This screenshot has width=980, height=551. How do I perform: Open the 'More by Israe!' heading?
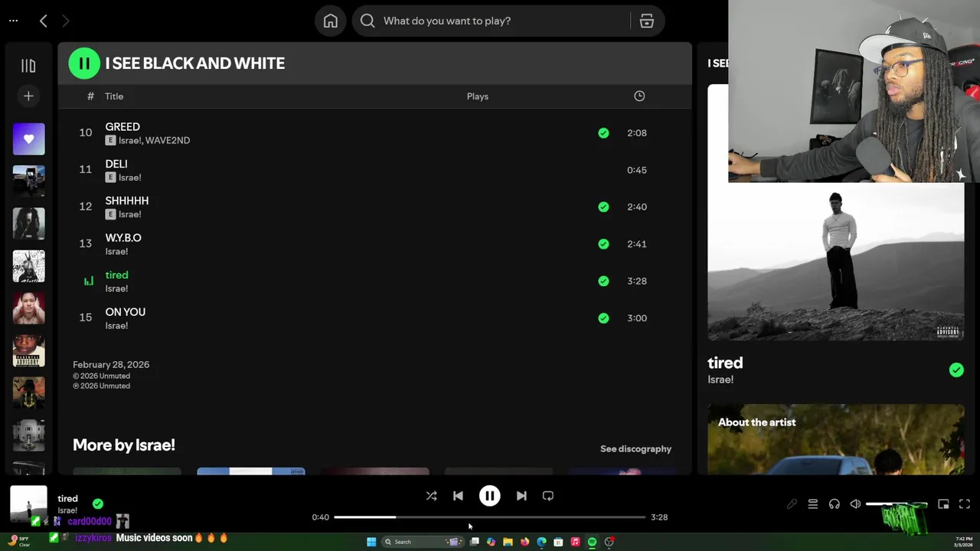124,445
